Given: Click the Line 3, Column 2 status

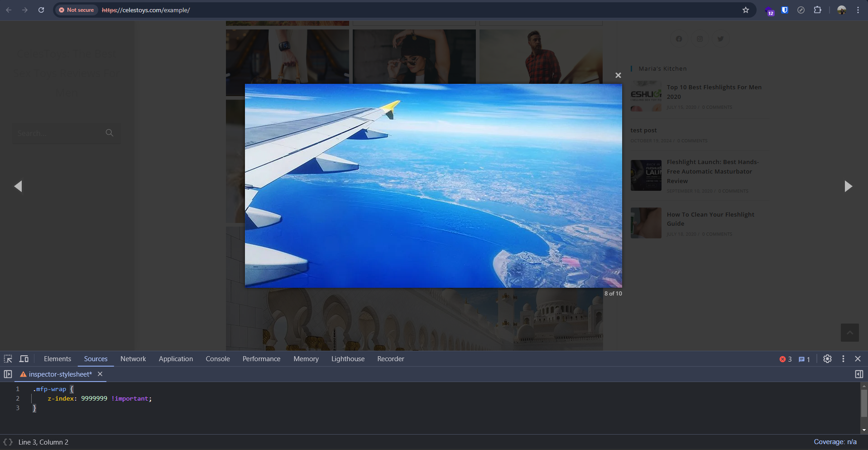Looking at the screenshot, I should (43, 442).
